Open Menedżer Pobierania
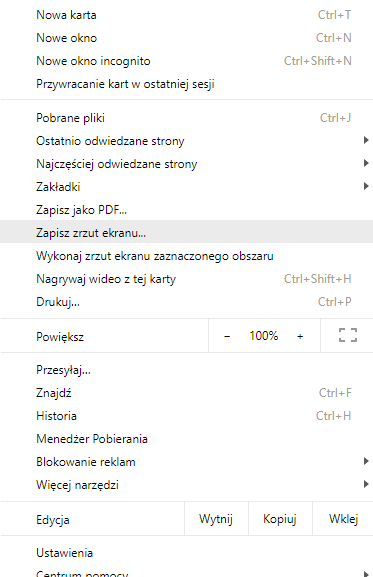 tap(186, 439)
